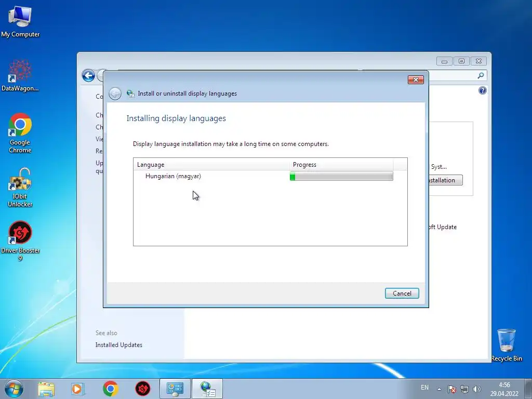The width and height of the screenshot is (532, 399).
Task: Maximize the Control Panel window
Action: [461, 61]
